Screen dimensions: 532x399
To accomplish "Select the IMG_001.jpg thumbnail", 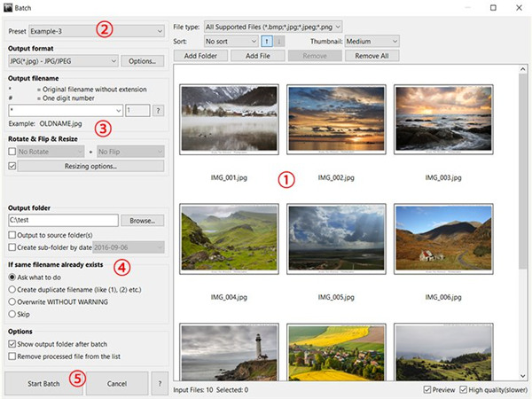I will tap(229, 120).
